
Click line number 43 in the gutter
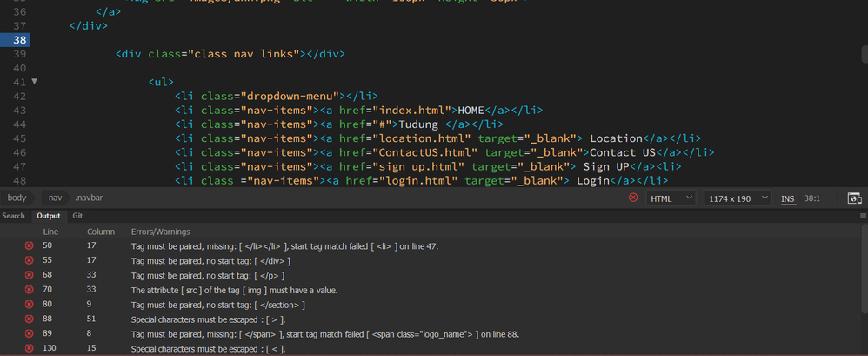coord(19,110)
